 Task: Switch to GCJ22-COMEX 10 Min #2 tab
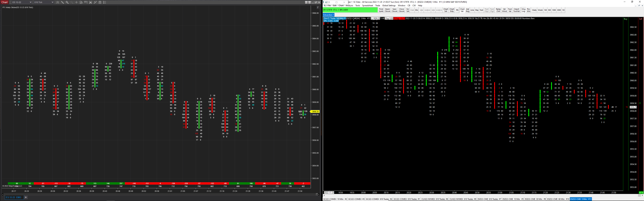pos(335,199)
